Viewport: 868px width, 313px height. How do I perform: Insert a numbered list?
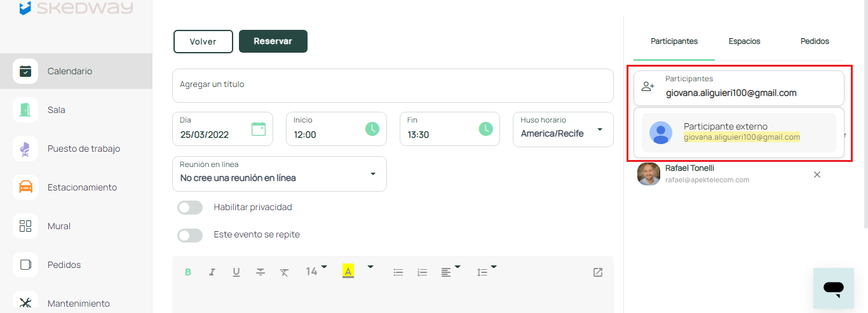pos(423,272)
